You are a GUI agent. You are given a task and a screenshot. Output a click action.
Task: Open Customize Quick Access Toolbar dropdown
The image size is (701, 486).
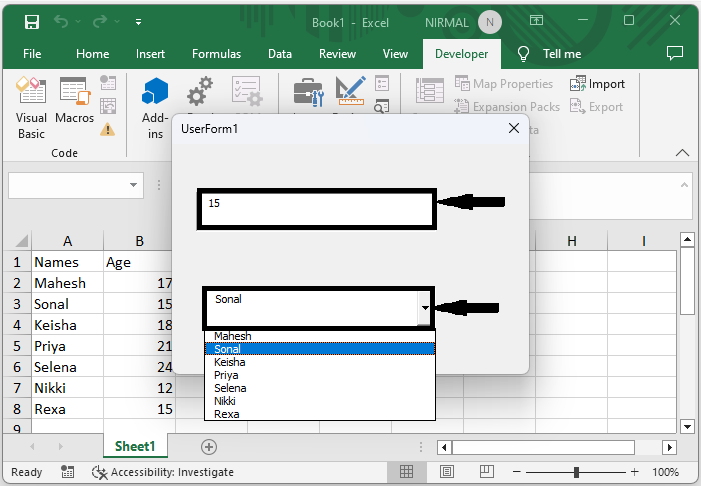pos(138,21)
